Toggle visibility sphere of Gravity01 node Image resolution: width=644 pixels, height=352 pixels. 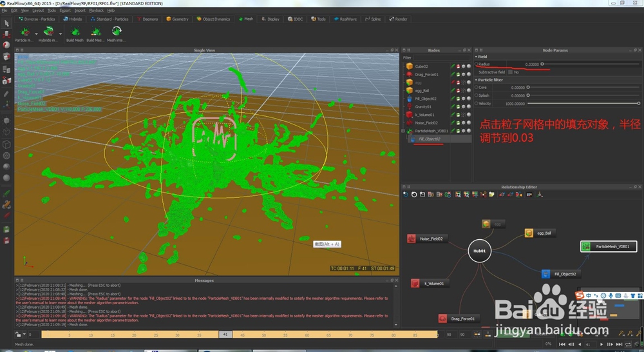pyautogui.click(x=469, y=106)
